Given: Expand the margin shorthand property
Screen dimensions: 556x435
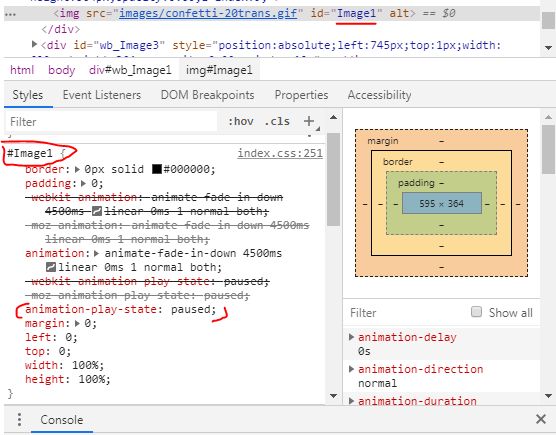Looking at the screenshot, I should tap(77, 323).
